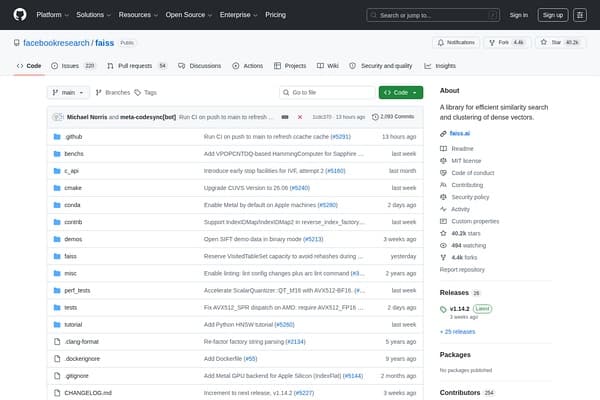600x400 pixels.
Task: Switch to the Code tab
Action: click(29, 66)
